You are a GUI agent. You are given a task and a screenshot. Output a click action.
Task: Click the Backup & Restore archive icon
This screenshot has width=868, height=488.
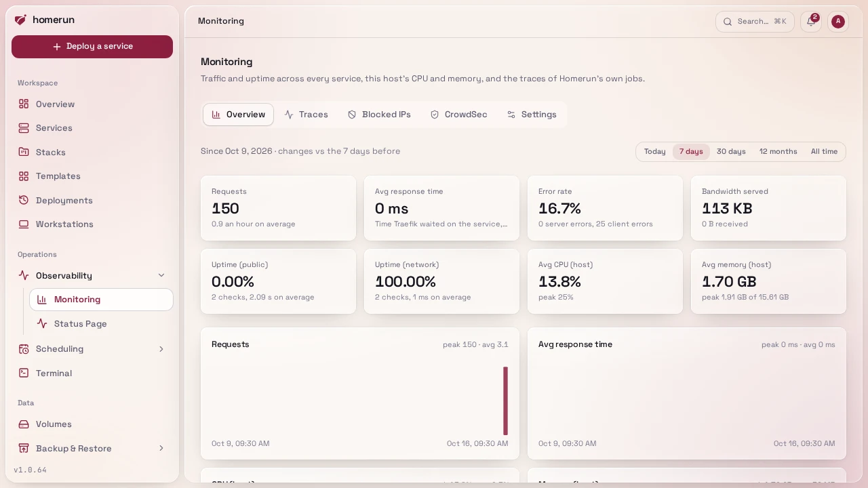(x=24, y=448)
